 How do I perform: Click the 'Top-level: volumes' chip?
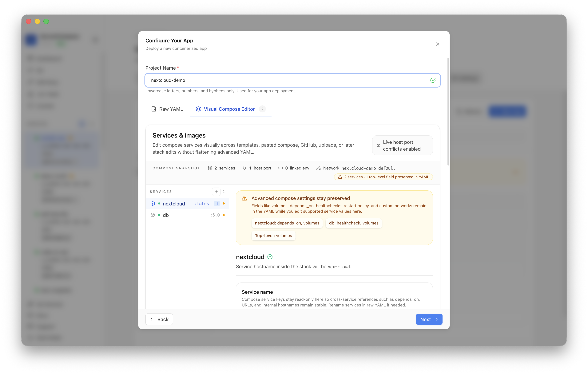(x=273, y=236)
